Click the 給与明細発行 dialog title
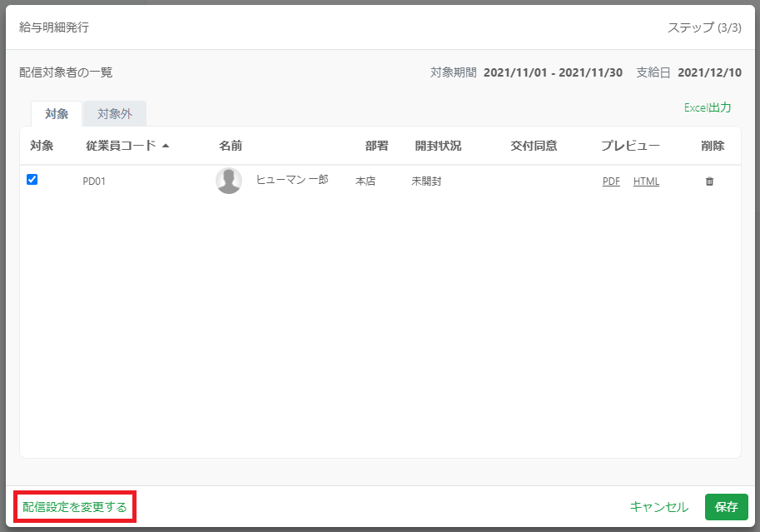 54,27
